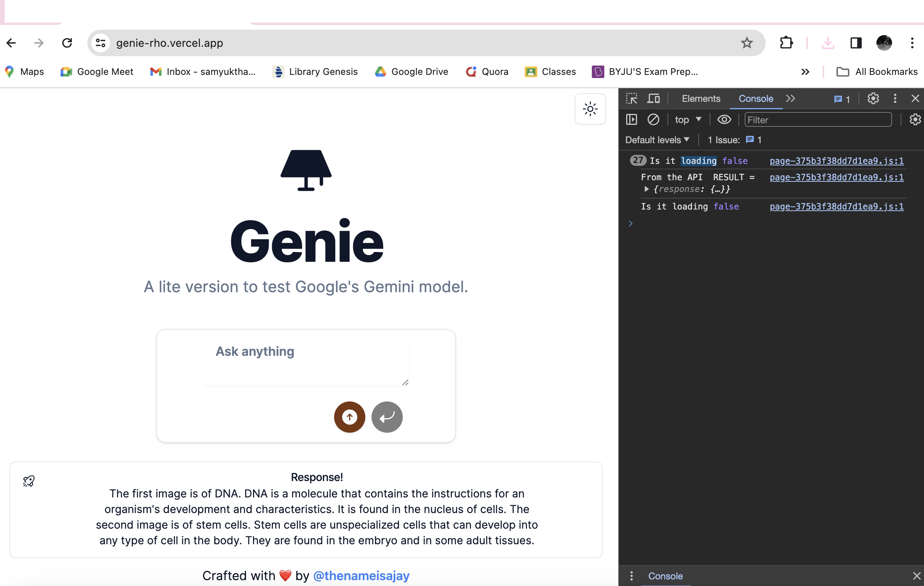This screenshot has height=586, width=924.
Task: Toggle the device toolbar icon
Action: point(653,99)
